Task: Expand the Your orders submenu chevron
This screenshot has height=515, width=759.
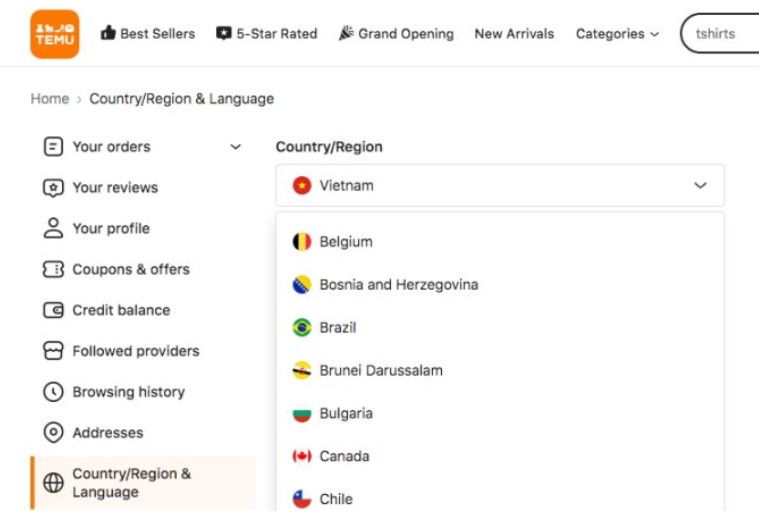Action: (x=236, y=147)
